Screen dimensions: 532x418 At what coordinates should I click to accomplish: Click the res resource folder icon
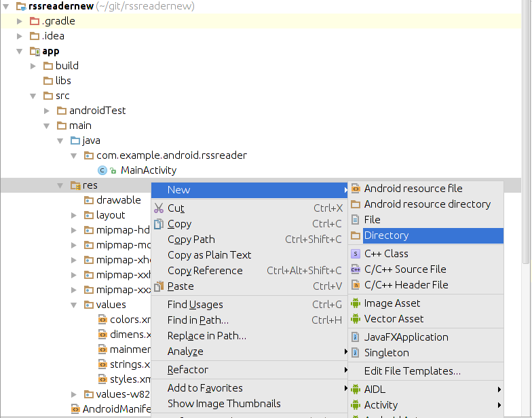coord(75,185)
